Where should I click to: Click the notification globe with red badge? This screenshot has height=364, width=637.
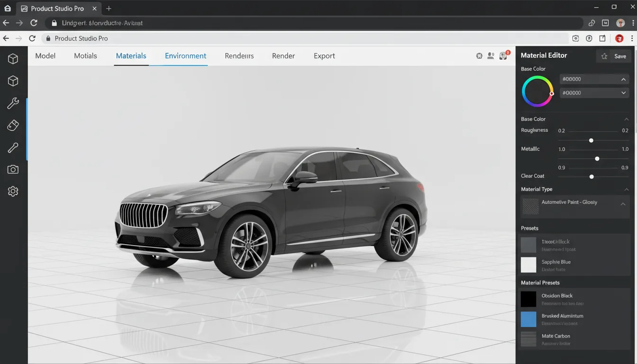(503, 55)
